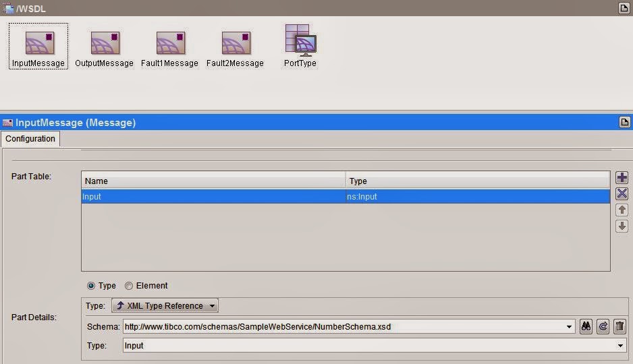Browse for schema with binoculars icon
Screen dimensions: 633x364
point(586,326)
